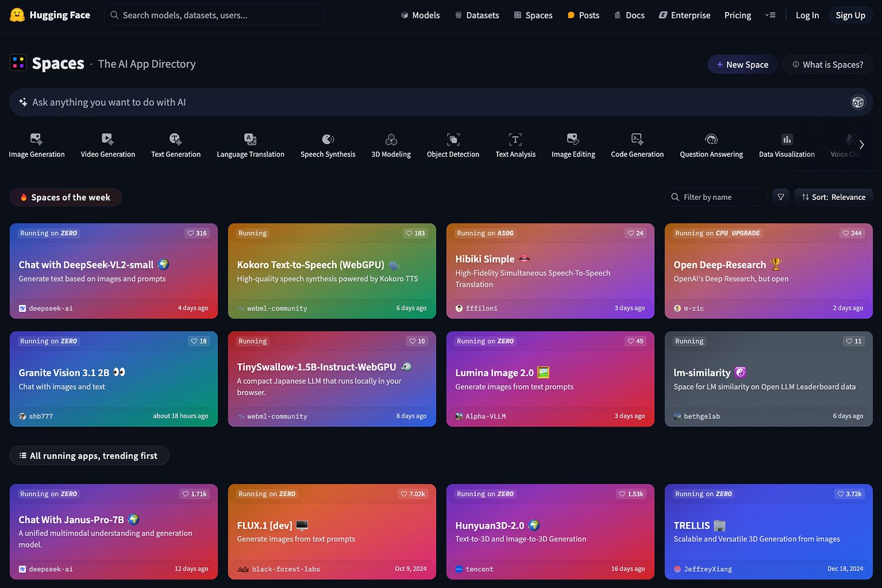Click the Log In link
Image resolution: width=882 pixels, height=588 pixels.
tap(807, 15)
